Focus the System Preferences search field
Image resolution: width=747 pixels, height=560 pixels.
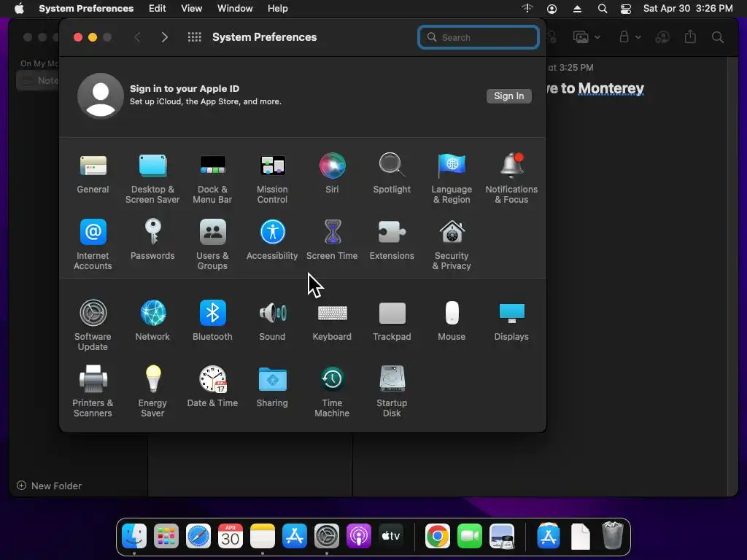tap(479, 37)
